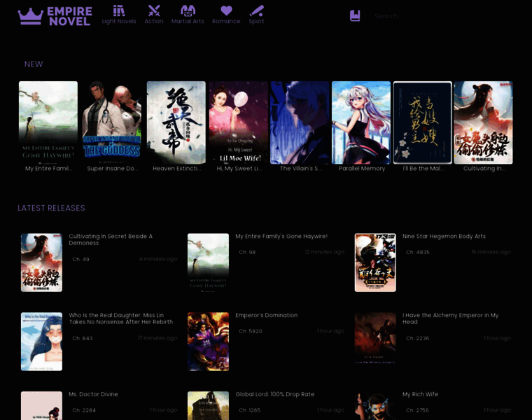Screen dimensions: 532x420
Task: Open Ms. Doctor Divine title
Action: pos(93,394)
